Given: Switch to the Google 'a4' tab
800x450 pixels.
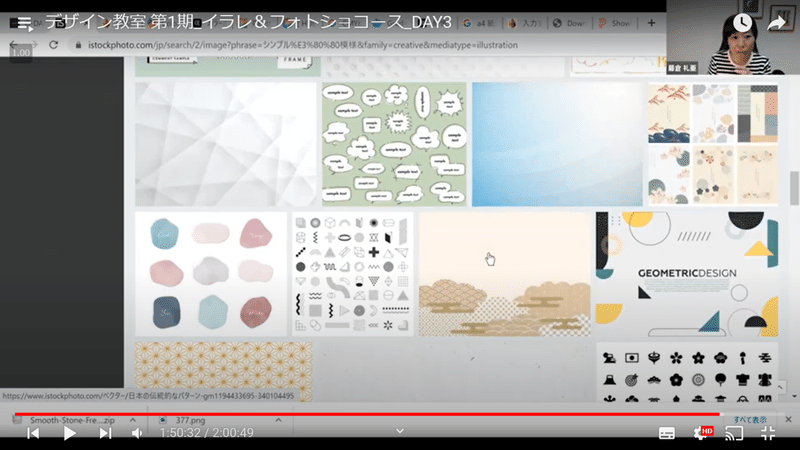Looking at the screenshot, I should point(479,23).
